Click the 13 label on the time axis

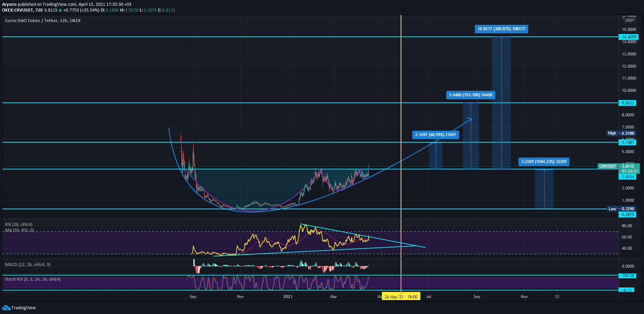click(x=557, y=297)
